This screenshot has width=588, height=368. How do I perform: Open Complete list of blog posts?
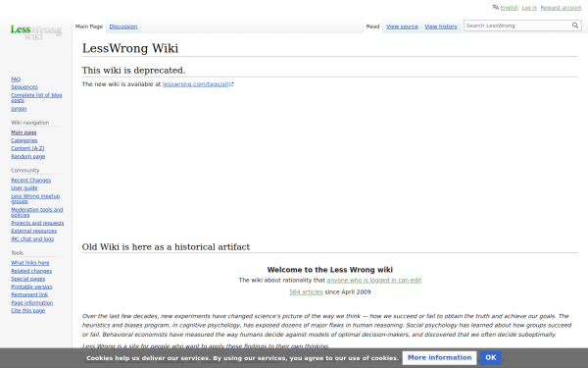pyautogui.click(x=36, y=97)
